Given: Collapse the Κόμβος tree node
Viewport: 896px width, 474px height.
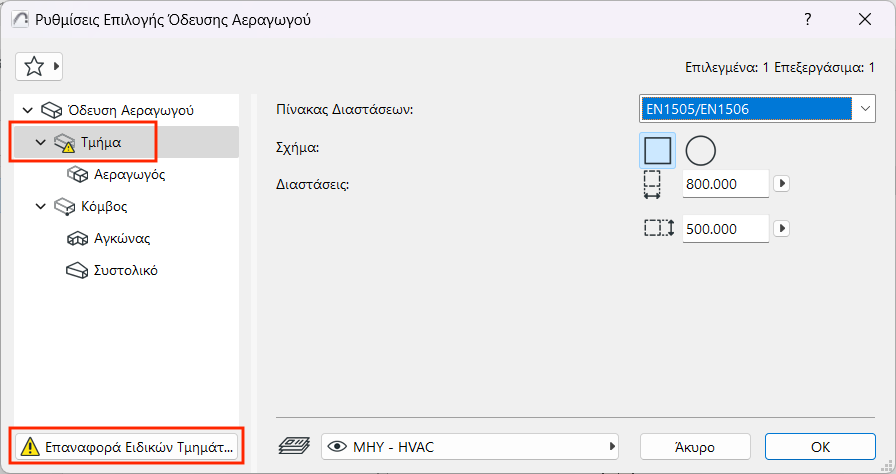Looking at the screenshot, I should (40, 206).
